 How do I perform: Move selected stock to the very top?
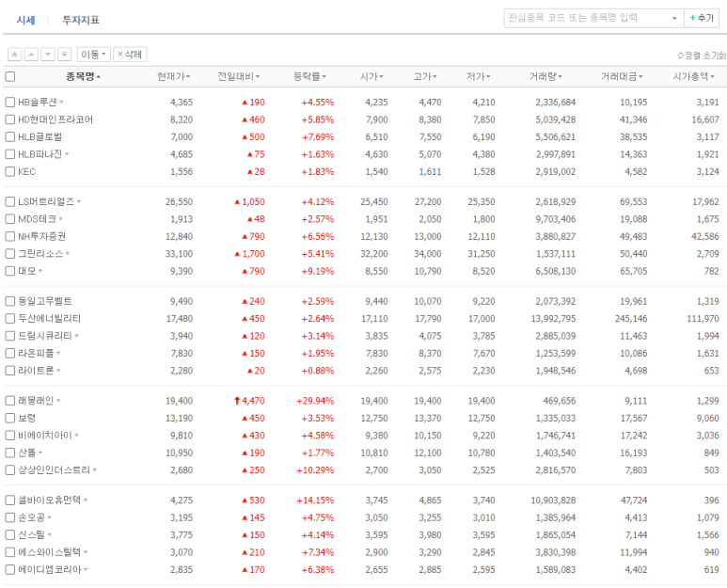tap(14, 55)
